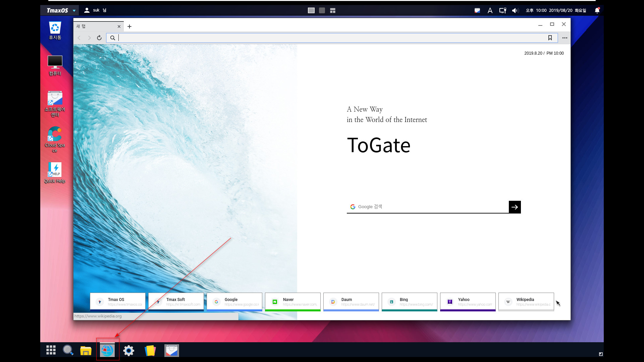
Task: Open the Recycle Bin desktop icon
Action: pos(55,31)
